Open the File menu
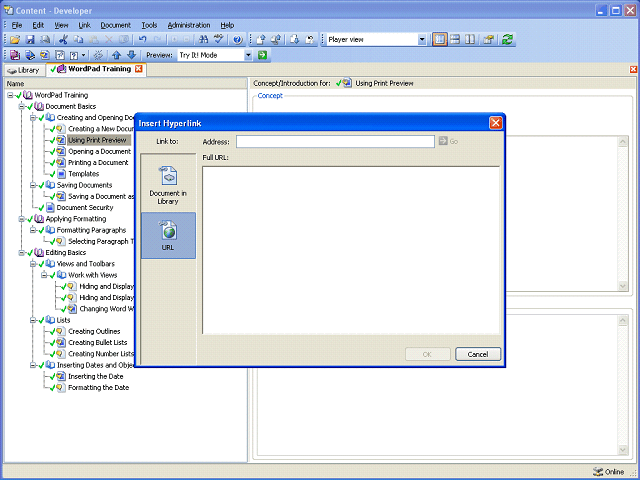Viewport: 640px width, 480px height. point(17,25)
